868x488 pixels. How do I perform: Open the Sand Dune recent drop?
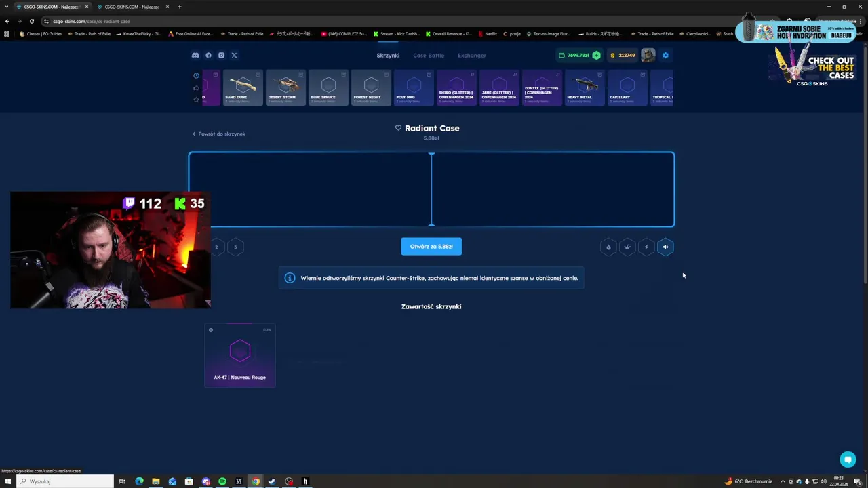243,87
